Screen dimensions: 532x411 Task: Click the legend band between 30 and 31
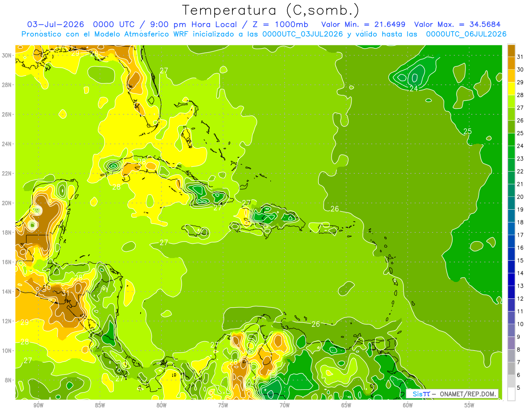pos(511,63)
